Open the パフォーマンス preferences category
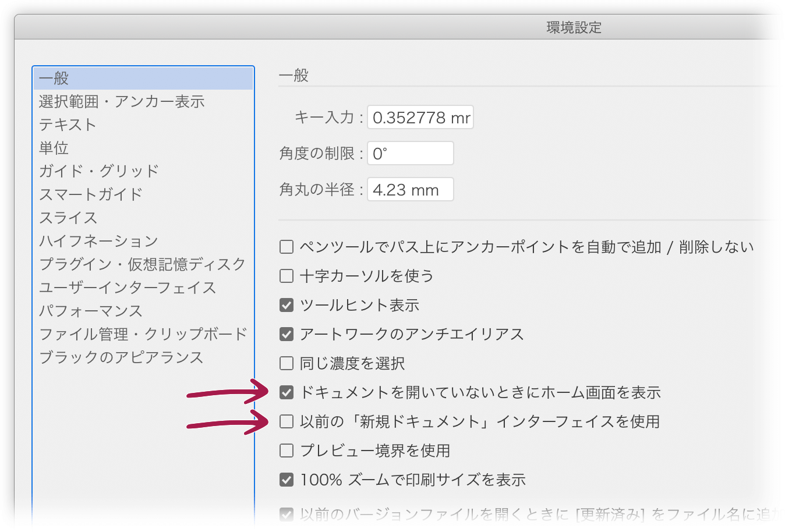785x532 pixels. coord(143,311)
